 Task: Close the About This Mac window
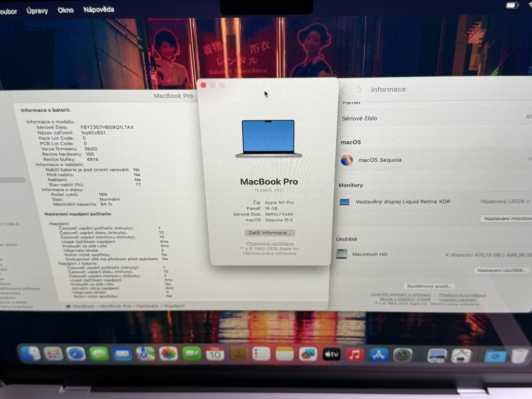click(203, 85)
